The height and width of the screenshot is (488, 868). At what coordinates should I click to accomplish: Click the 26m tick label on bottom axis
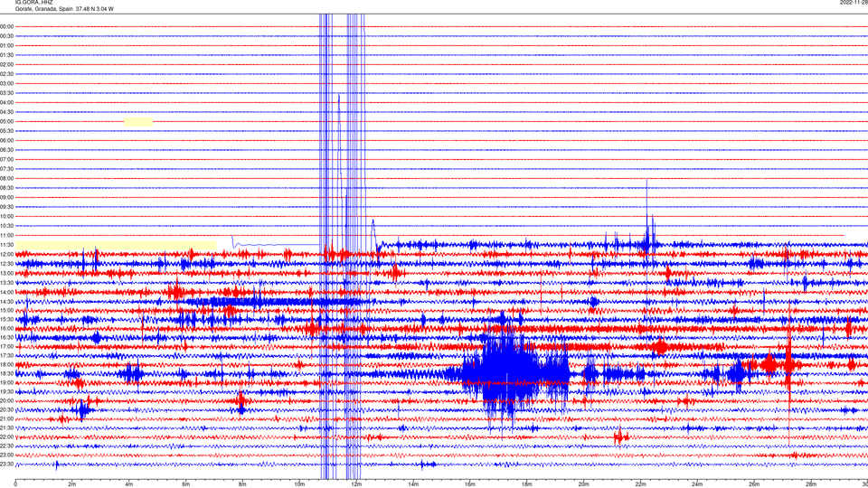click(754, 484)
